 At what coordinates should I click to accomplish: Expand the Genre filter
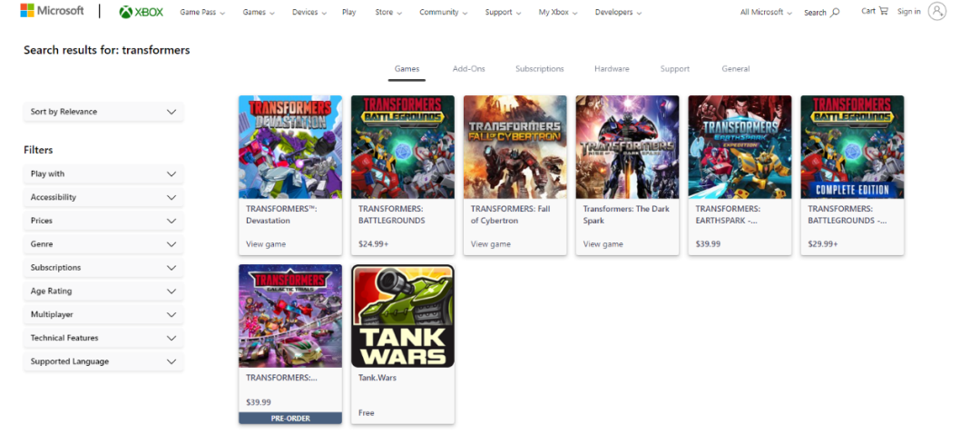103,244
